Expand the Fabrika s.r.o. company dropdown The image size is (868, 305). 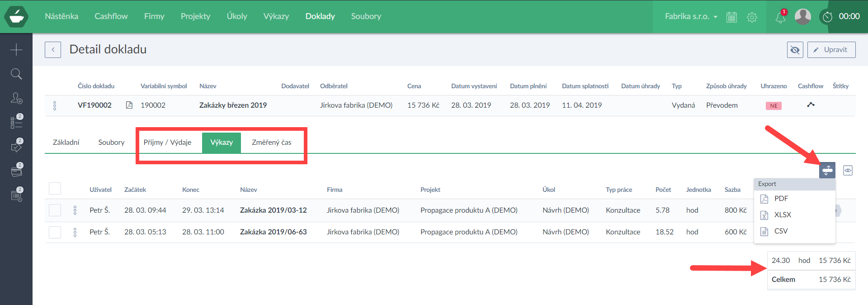tap(691, 17)
